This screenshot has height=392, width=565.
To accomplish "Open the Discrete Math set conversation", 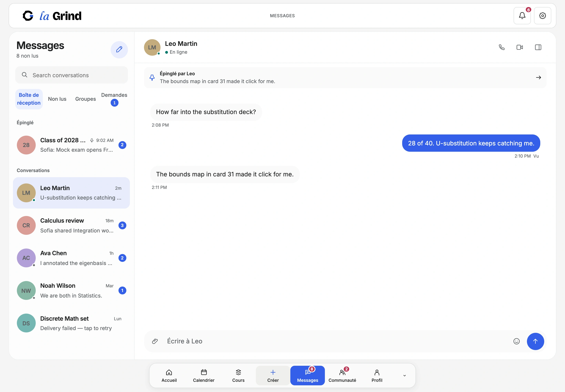I will point(71,323).
